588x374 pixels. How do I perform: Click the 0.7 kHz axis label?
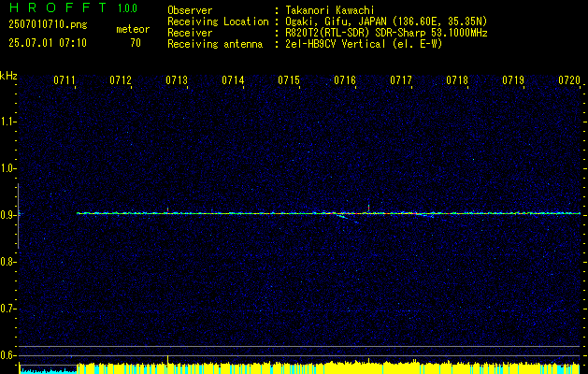(7, 309)
